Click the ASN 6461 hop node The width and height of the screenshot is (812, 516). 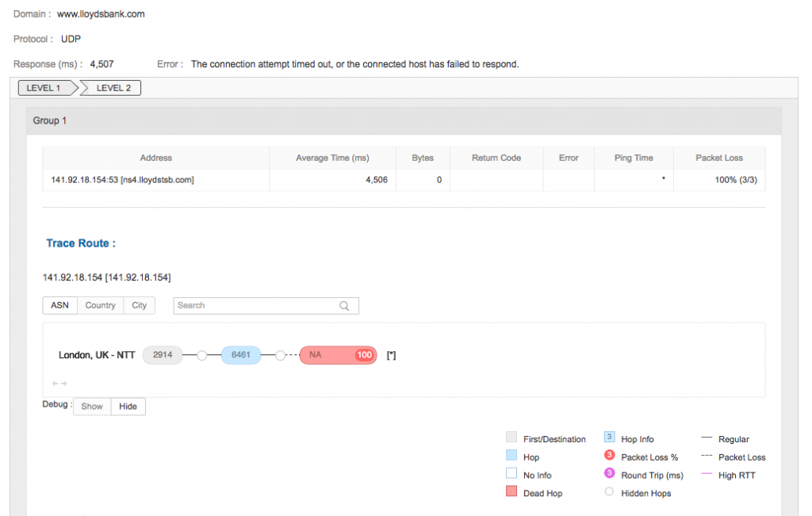241,355
